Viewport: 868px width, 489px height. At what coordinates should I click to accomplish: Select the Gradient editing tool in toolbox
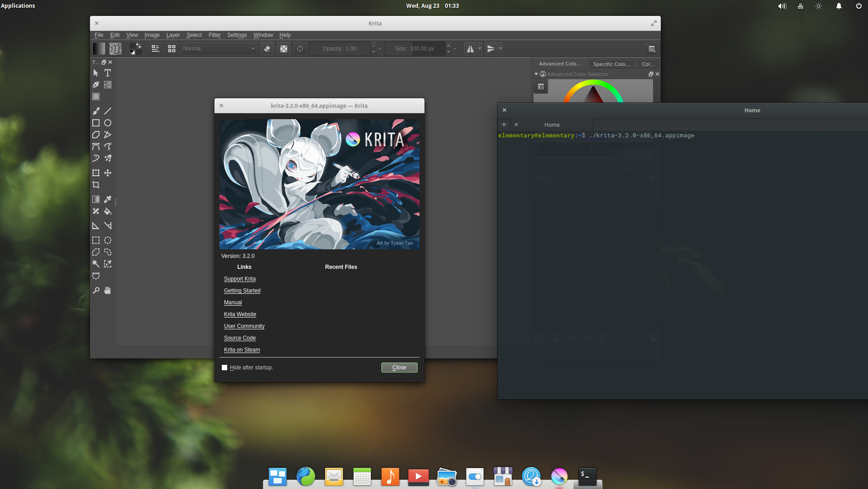point(108,85)
